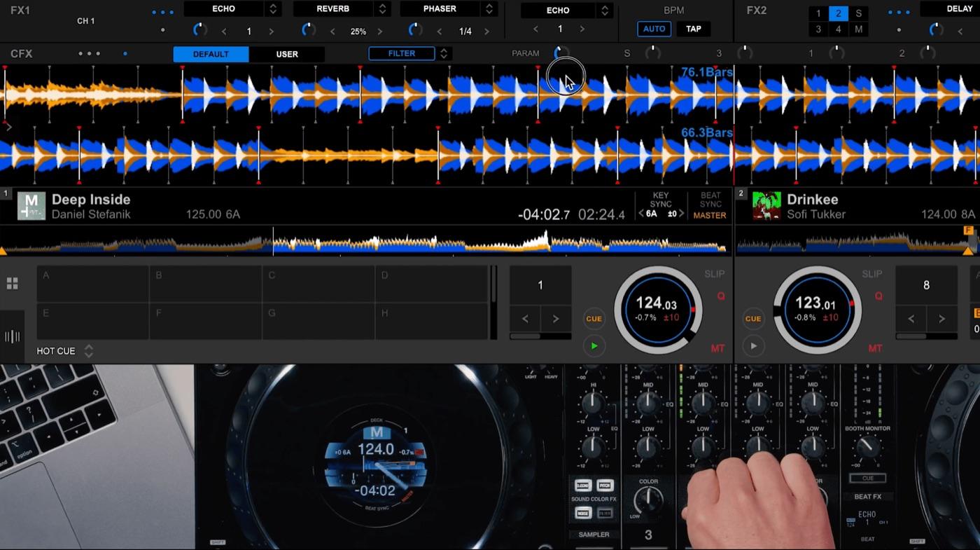Viewport: 980px width, 550px height.
Task: Click Deck 2 CUE button
Action: [753, 319]
